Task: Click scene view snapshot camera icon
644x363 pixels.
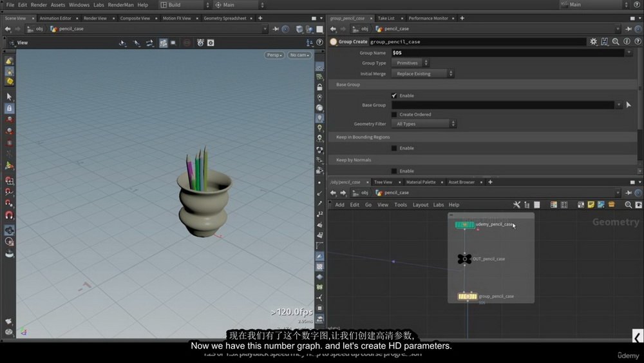Action: [200, 43]
